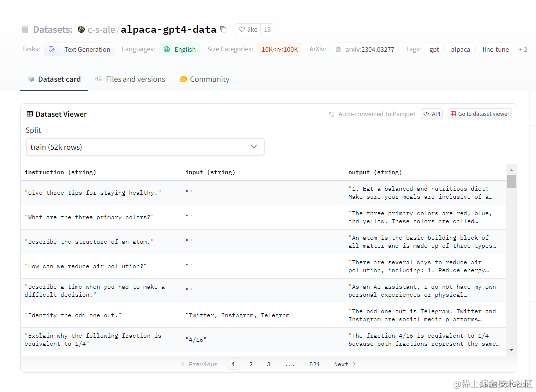Click the table scrollbar up arrow
This screenshot has width=536, height=392.
[511, 170]
